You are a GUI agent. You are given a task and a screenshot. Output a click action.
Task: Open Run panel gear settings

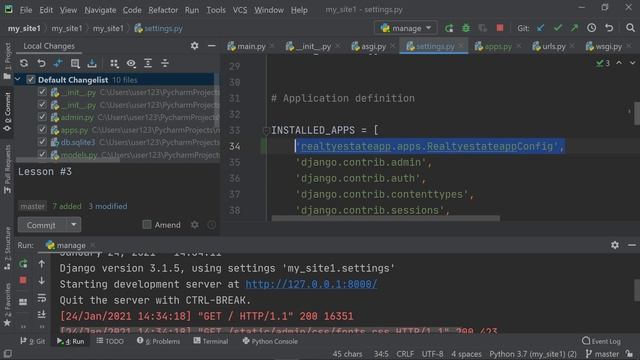pos(615,245)
